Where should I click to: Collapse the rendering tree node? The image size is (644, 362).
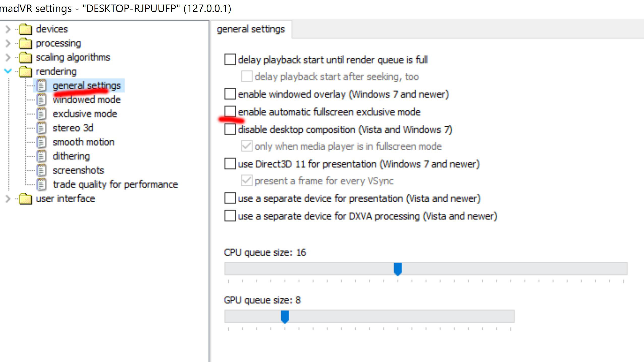[8, 71]
